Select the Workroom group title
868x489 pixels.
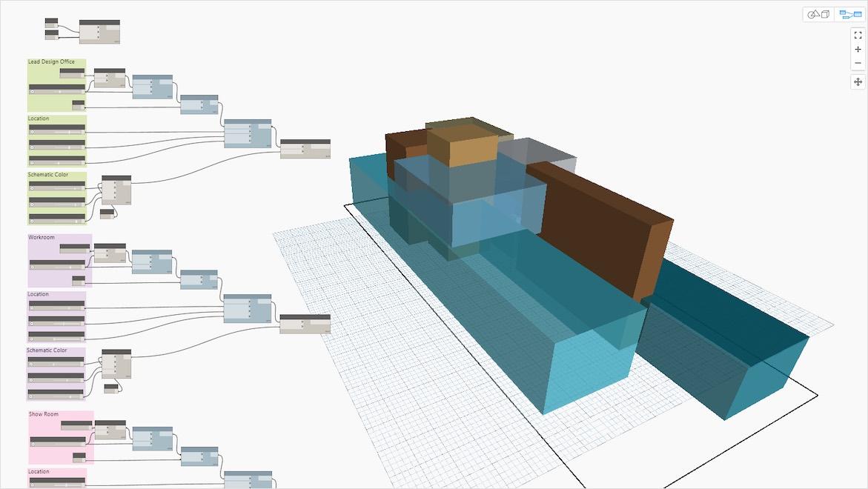point(42,237)
